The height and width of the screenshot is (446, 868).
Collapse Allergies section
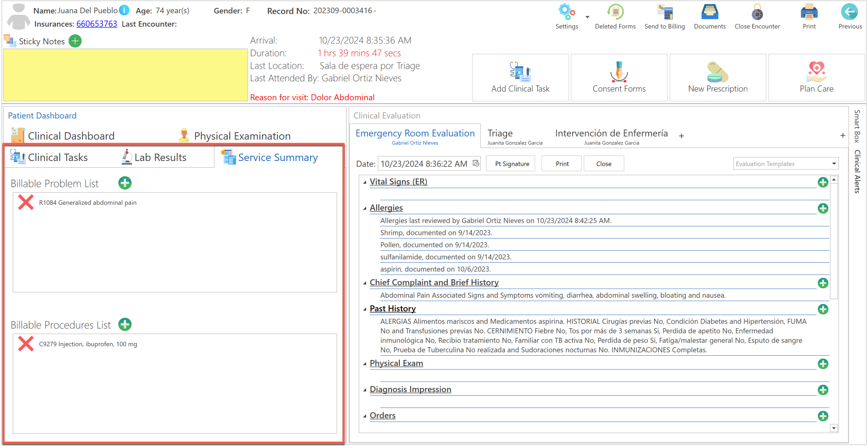365,208
